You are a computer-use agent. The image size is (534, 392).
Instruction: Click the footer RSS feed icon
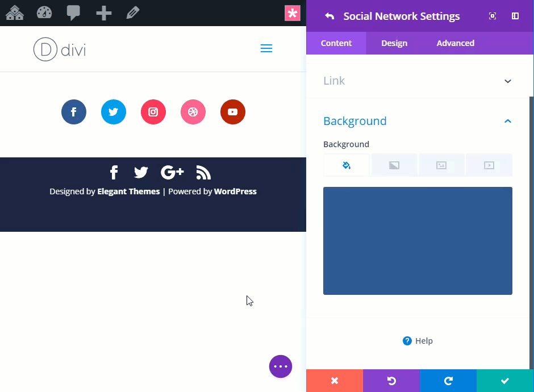pyautogui.click(x=203, y=172)
